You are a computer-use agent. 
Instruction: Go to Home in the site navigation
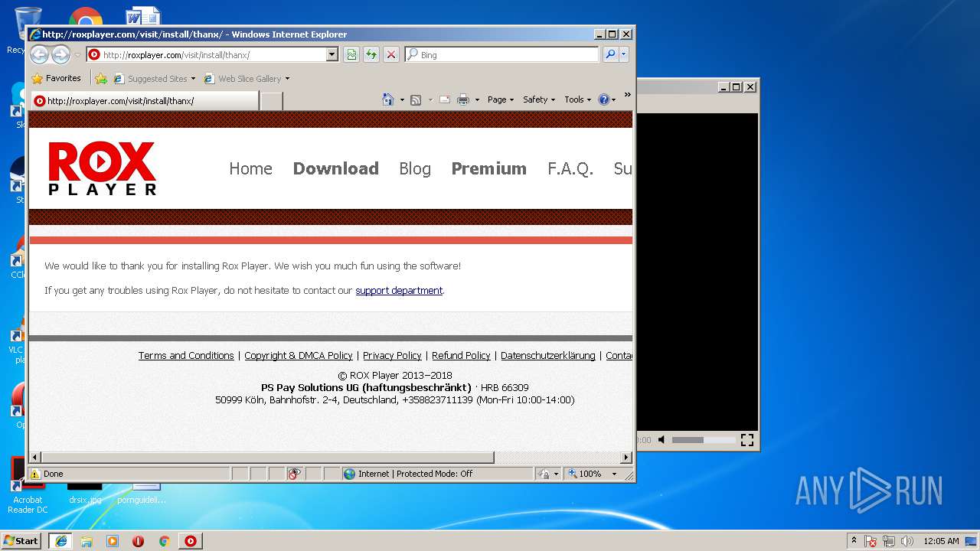click(x=250, y=168)
